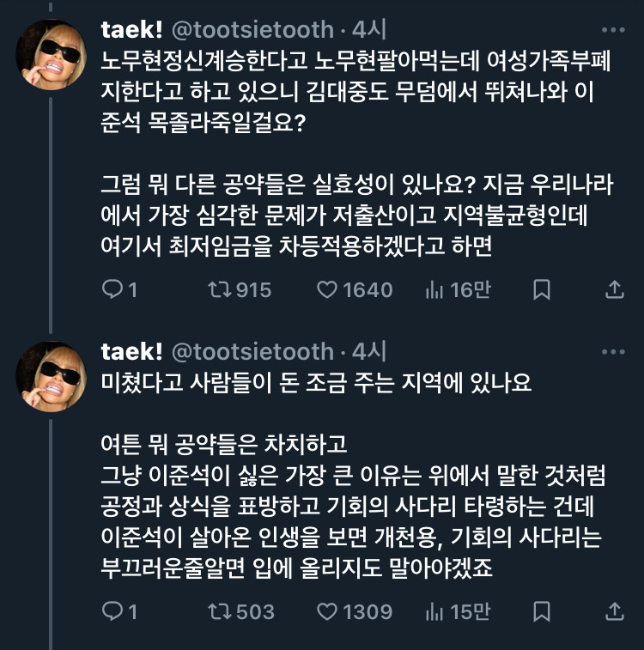Open taek! display name on first tweet
The width and height of the screenshot is (644, 650).
click(x=132, y=30)
